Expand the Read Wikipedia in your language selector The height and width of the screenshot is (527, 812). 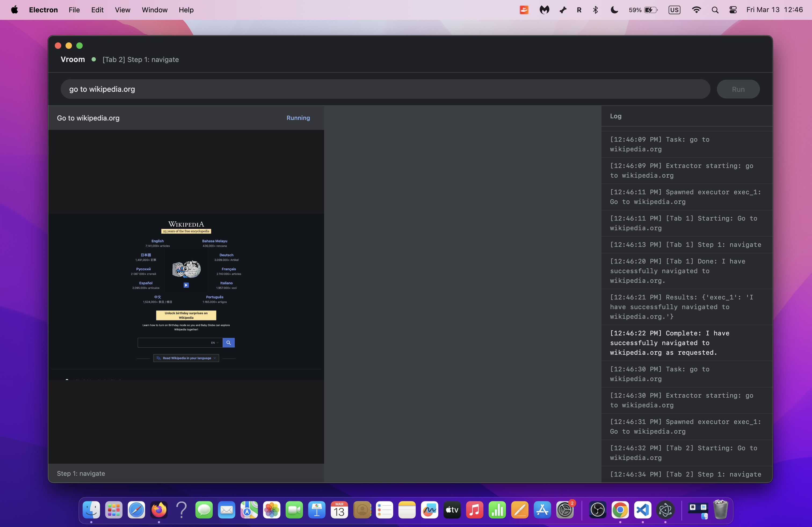pyautogui.click(x=186, y=358)
